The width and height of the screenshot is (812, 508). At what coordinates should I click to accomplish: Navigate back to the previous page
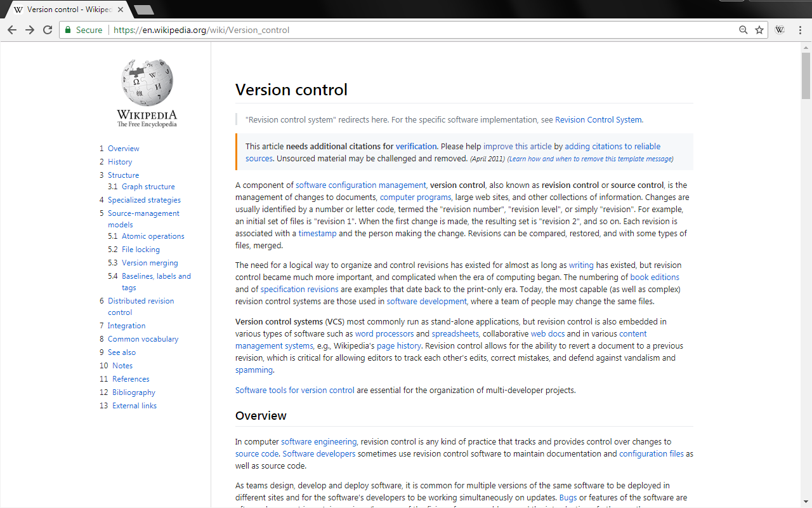point(11,29)
